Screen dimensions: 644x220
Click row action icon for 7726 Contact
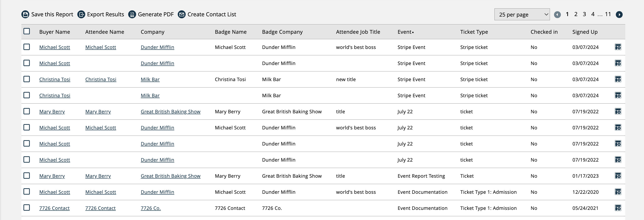point(618,208)
